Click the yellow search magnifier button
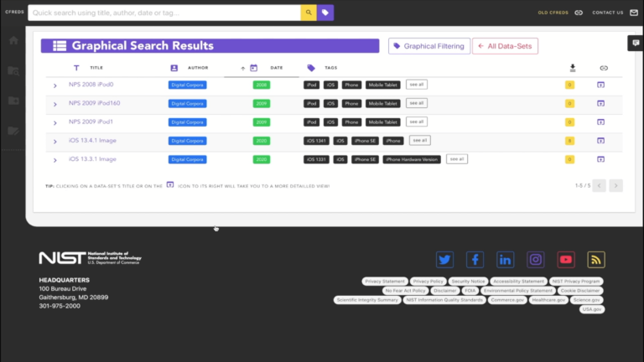The image size is (644, 362). tap(309, 13)
